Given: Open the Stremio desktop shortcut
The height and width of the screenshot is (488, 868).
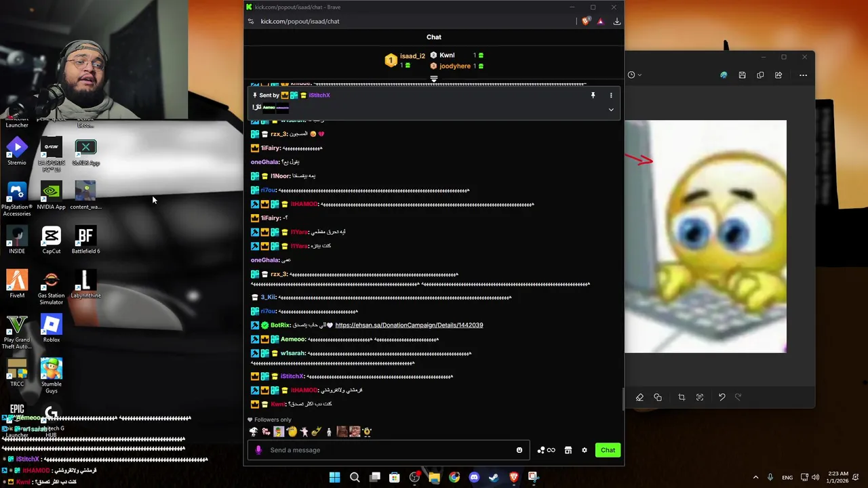Looking at the screenshot, I should [17, 152].
